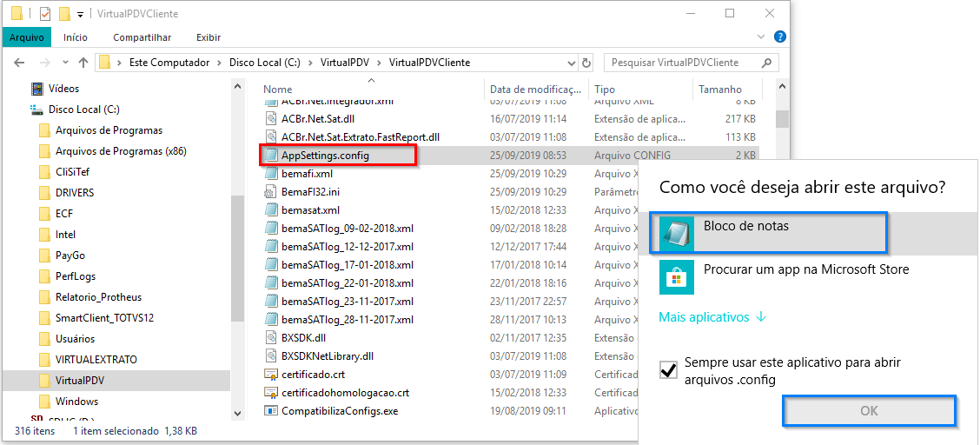The height and width of the screenshot is (445, 980).
Task: Toggle 'Sempre usar este aplicativo' checkbox
Action: coord(668,370)
